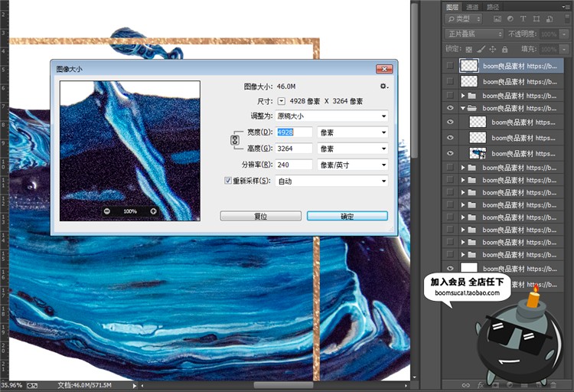Zoom out the Image Size preview with the minus icon
The height and width of the screenshot is (392, 574).
coord(107,211)
